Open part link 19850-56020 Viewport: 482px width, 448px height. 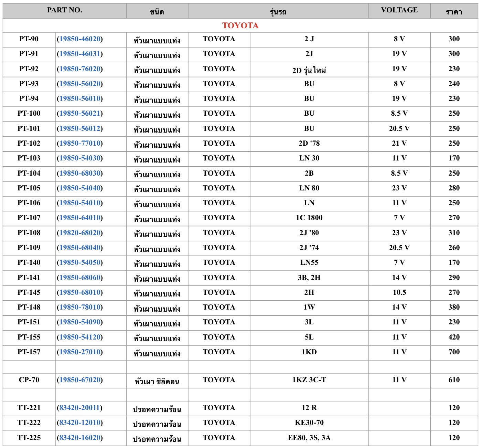80,84
